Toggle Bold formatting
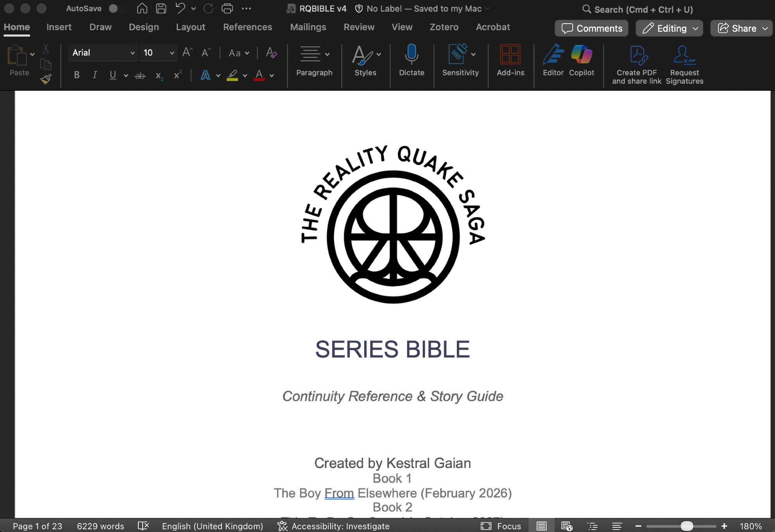 coord(77,75)
